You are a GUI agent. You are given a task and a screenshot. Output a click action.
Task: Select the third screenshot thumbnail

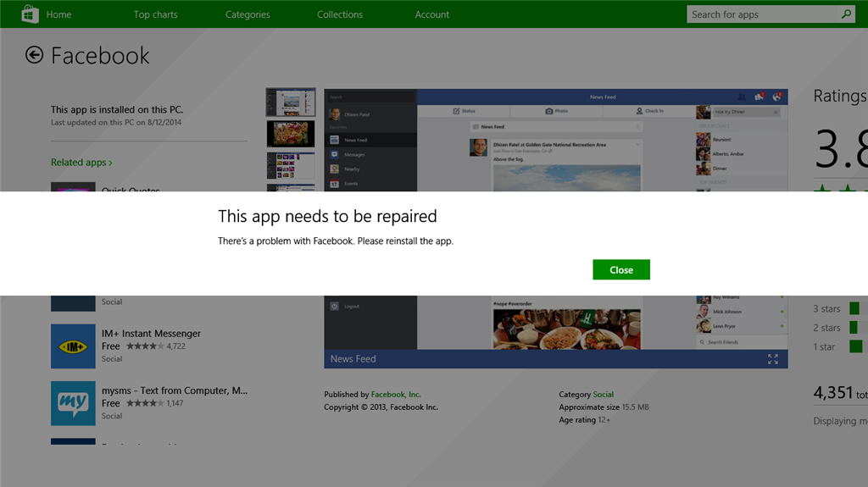pyautogui.click(x=291, y=165)
